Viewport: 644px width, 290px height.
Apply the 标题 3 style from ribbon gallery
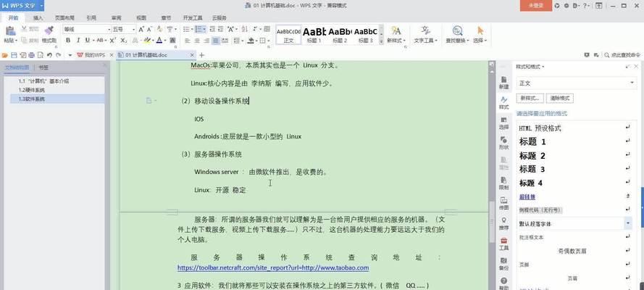tap(366, 35)
